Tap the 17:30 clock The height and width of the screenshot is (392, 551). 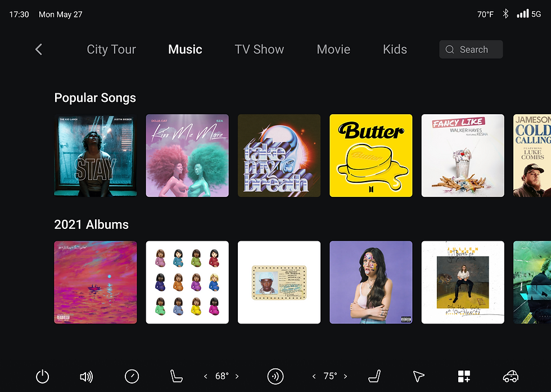coord(19,15)
